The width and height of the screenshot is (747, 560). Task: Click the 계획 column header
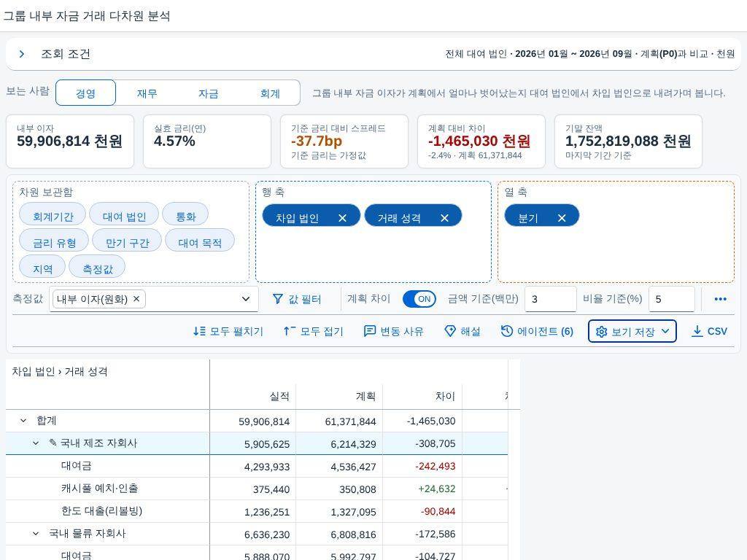click(x=339, y=396)
